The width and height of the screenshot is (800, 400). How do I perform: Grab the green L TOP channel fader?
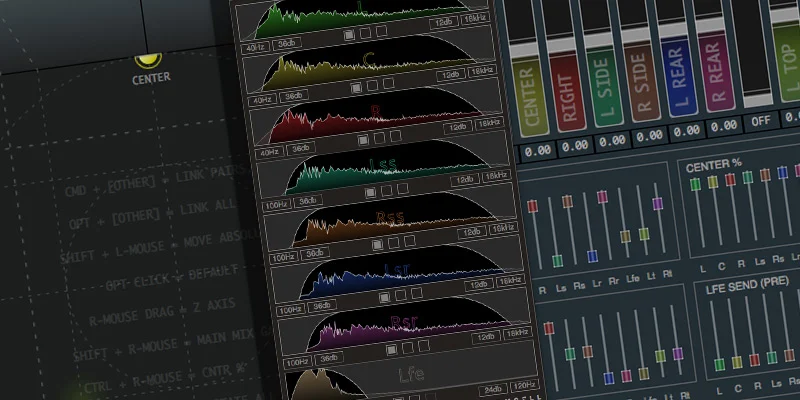pyautogui.click(x=786, y=62)
